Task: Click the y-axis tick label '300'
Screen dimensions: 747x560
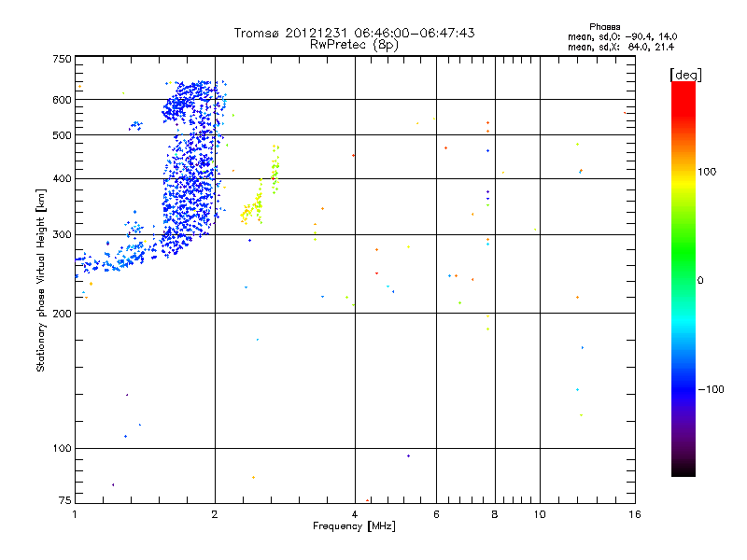Action: pos(62,235)
